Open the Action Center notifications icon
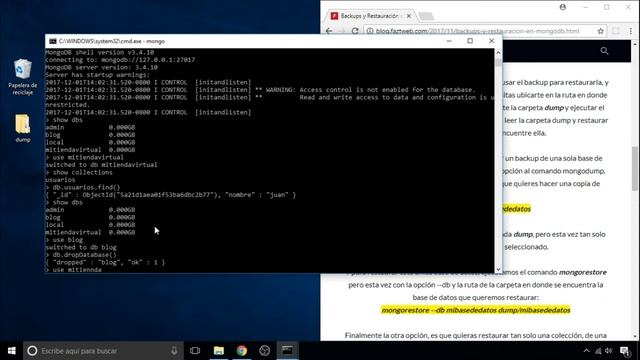640x360 pixels. coord(625,351)
